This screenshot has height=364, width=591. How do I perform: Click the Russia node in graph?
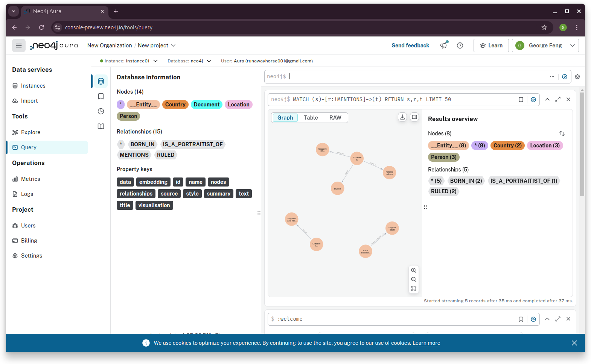click(x=338, y=188)
